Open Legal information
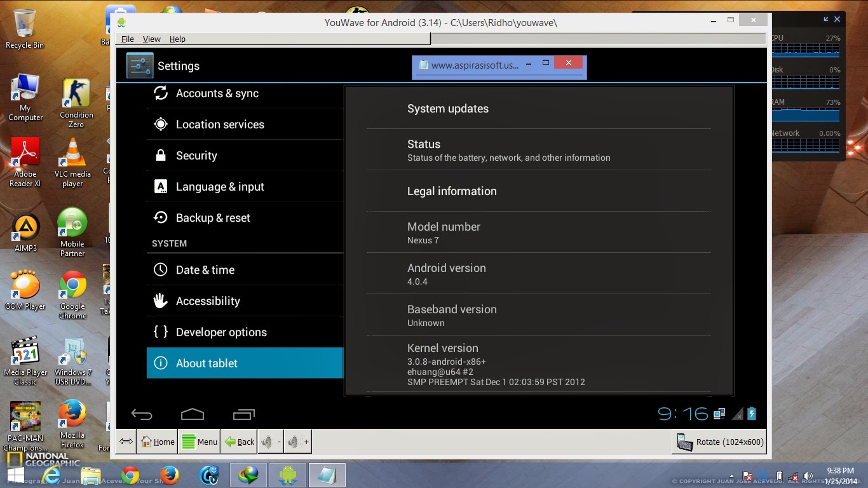This screenshot has height=488, width=868. point(539,191)
